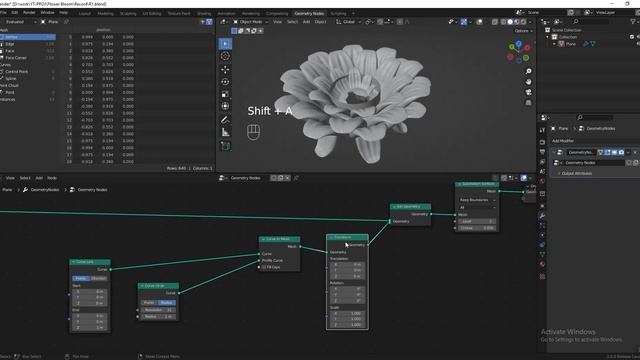
Task: Click Resolution field on Curve Circle node
Action: click(x=158, y=310)
